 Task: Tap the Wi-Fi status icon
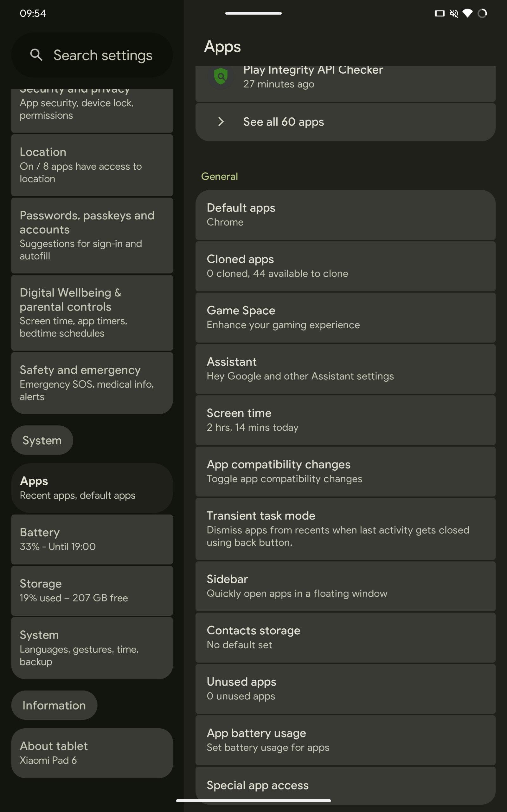(x=467, y=13)
